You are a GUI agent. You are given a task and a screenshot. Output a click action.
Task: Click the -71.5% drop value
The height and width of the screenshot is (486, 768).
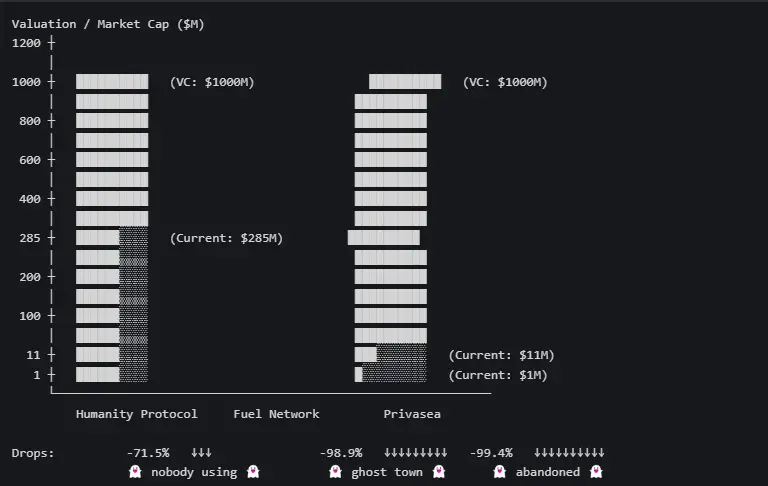click(x=148, y=453)
